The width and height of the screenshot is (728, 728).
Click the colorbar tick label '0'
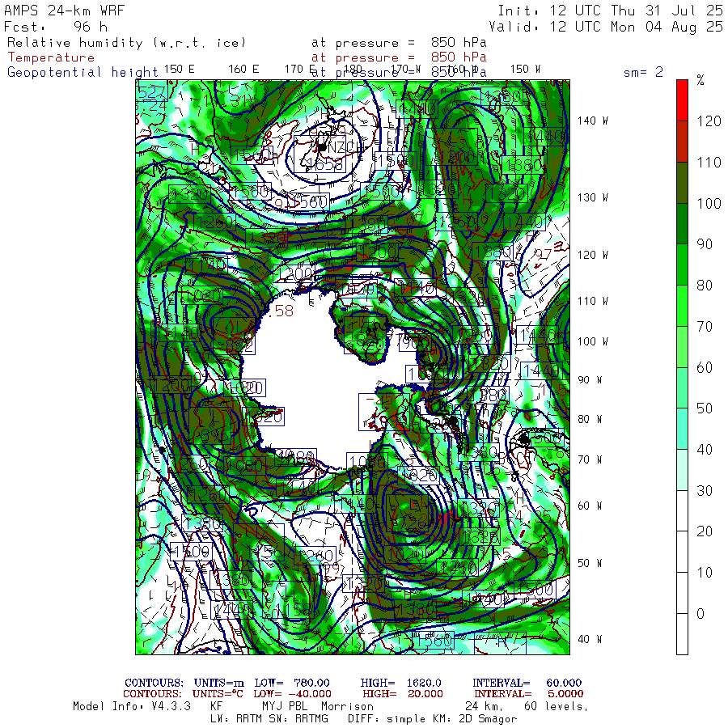[700, 614]
